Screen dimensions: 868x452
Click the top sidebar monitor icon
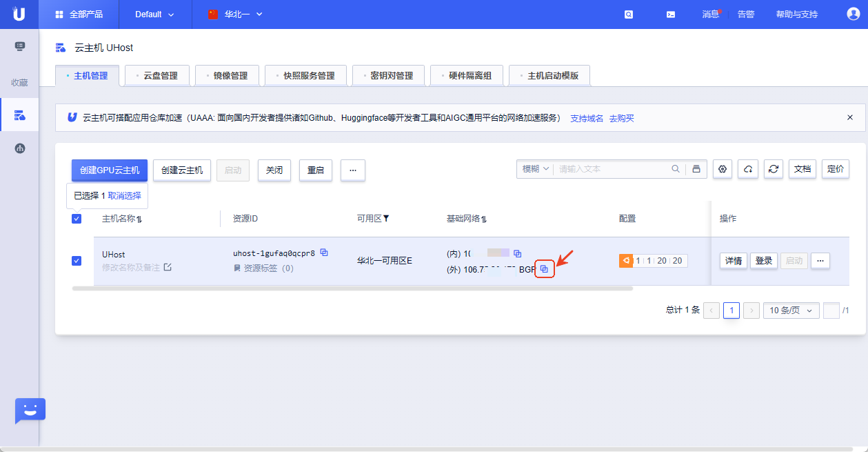pos(19,46)
